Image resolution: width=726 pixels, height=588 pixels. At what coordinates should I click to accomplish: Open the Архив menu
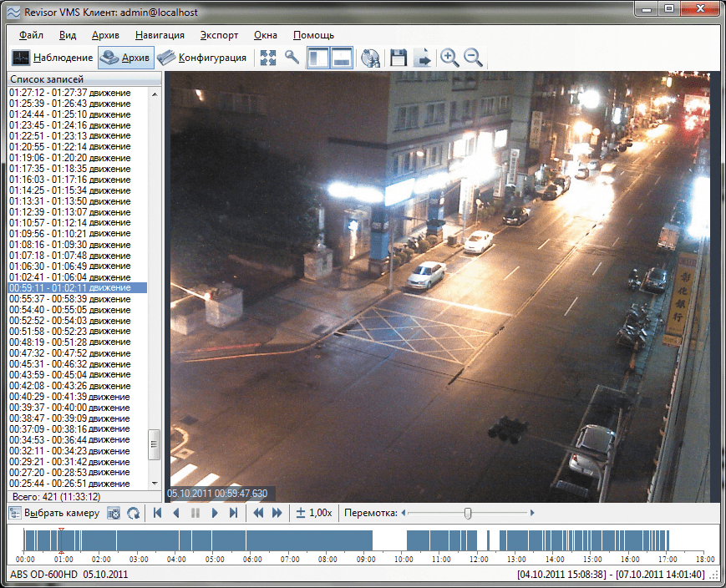tap(106, 35)
